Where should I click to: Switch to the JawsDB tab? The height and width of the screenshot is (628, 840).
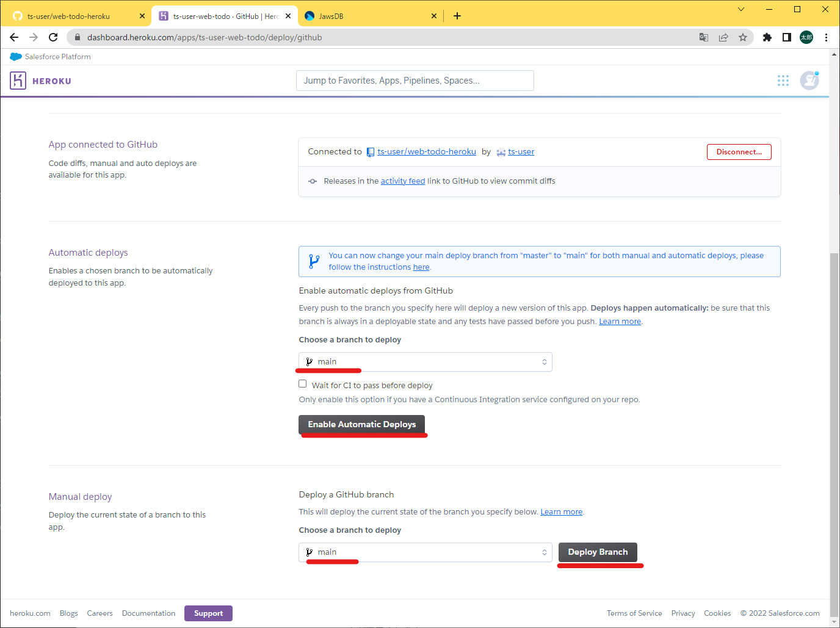[371, 16]
